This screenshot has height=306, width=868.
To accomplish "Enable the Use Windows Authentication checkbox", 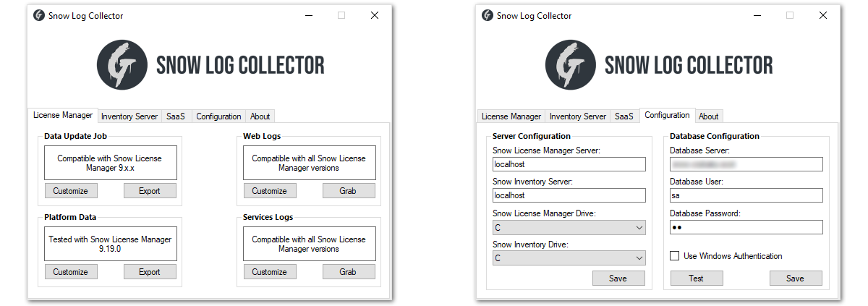I will click(x=675, y=256).
